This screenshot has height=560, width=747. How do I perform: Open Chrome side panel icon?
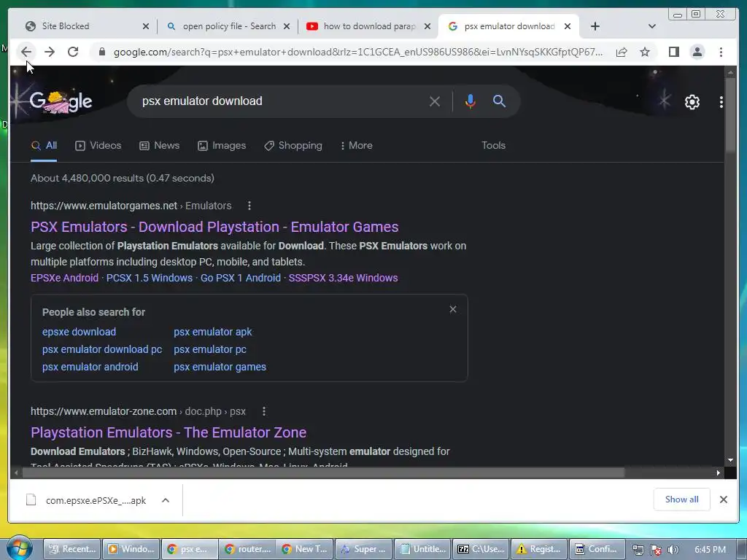673,52
